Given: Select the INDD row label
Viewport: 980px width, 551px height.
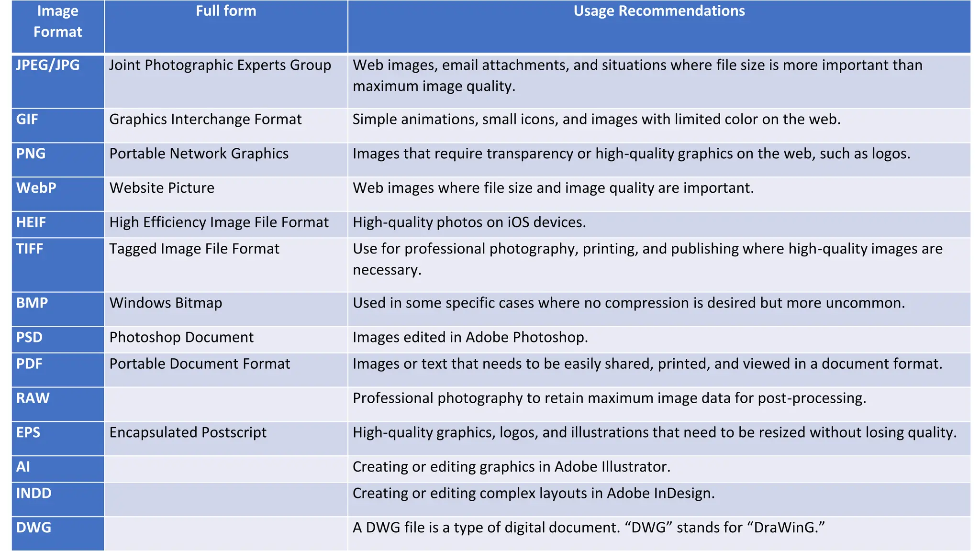Looking at the screenshot, I should (x=34, y=494).
